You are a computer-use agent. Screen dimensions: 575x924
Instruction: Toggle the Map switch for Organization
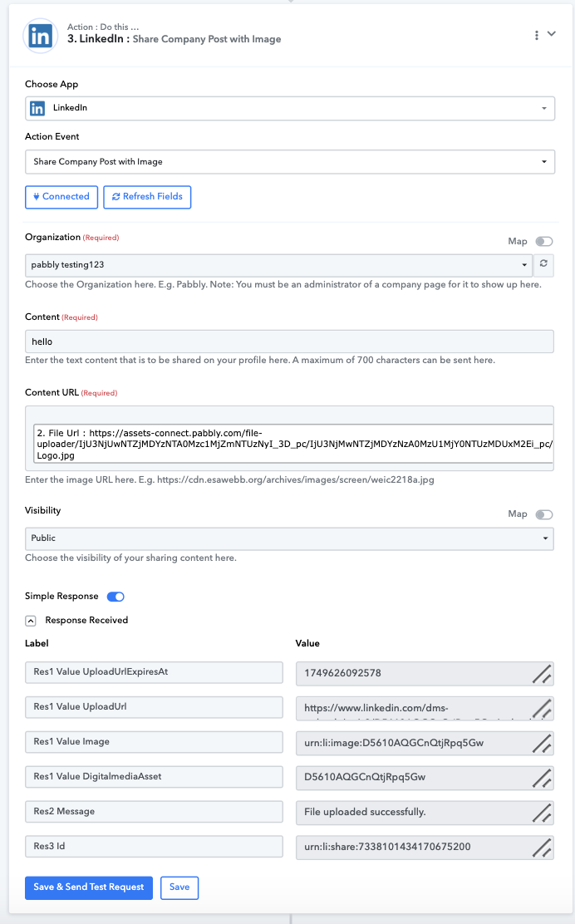pyautogui.click(x=543, y=241)
